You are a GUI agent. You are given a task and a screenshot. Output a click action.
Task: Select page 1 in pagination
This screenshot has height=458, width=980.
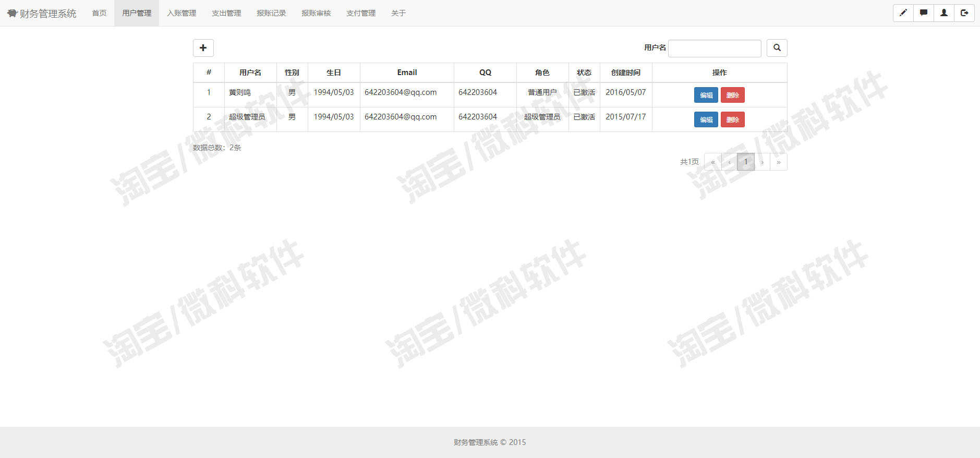pyautogui.click(x=746, y=162)
